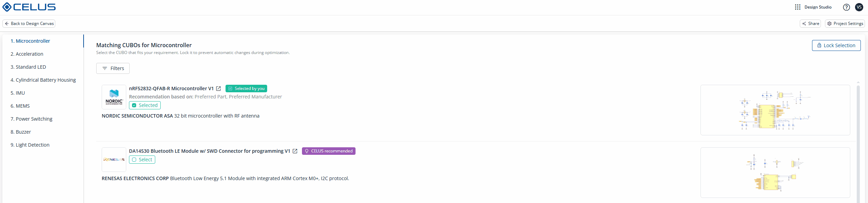
Task: Open external link icon for DA14530 Bluetooth module
Action: (295, 151)
